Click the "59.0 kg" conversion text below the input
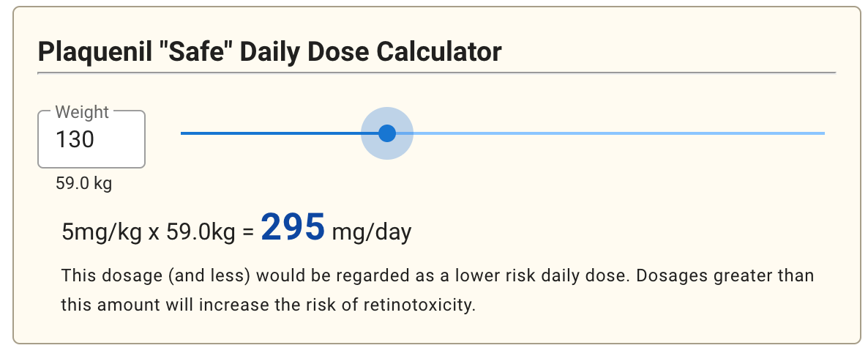The height and width of the screenshot is (359, 868). pyautogui.click(x=83, y=183)
